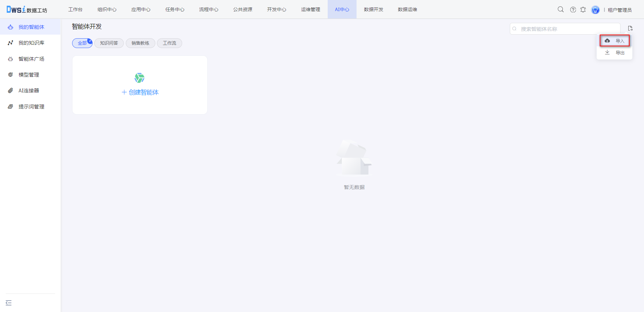Switch to the 数据开发 top tab

point(373,9)
